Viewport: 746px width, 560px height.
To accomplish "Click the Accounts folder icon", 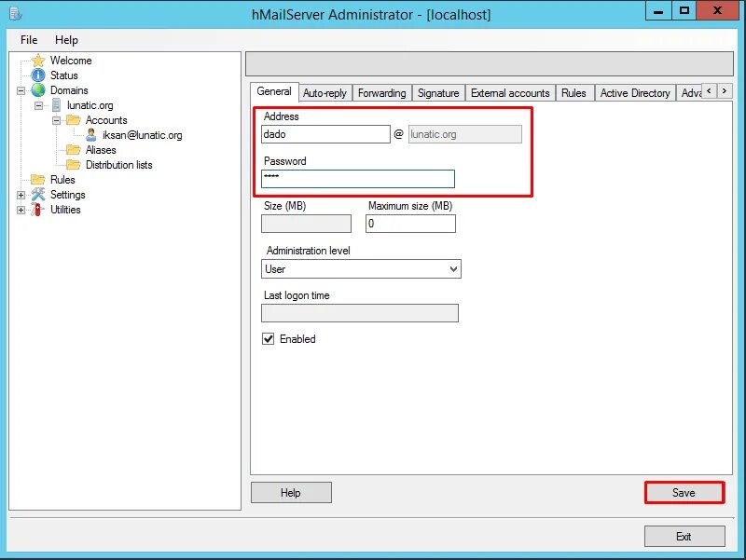I will [74, 120].
